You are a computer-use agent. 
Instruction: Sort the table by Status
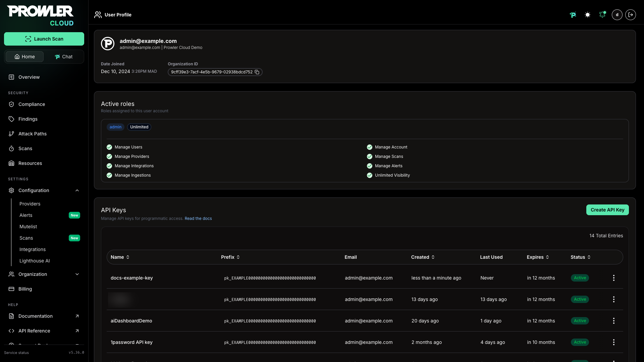pos(581,257)
